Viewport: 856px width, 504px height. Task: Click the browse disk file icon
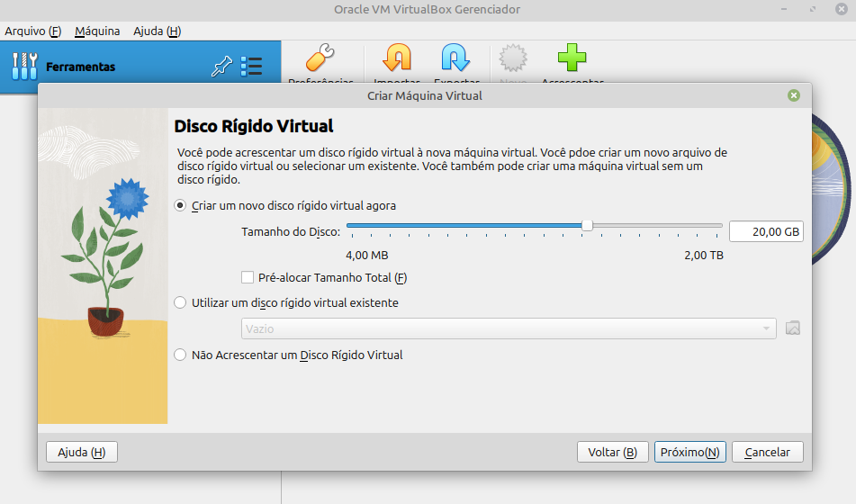click(x=792, y=328)
